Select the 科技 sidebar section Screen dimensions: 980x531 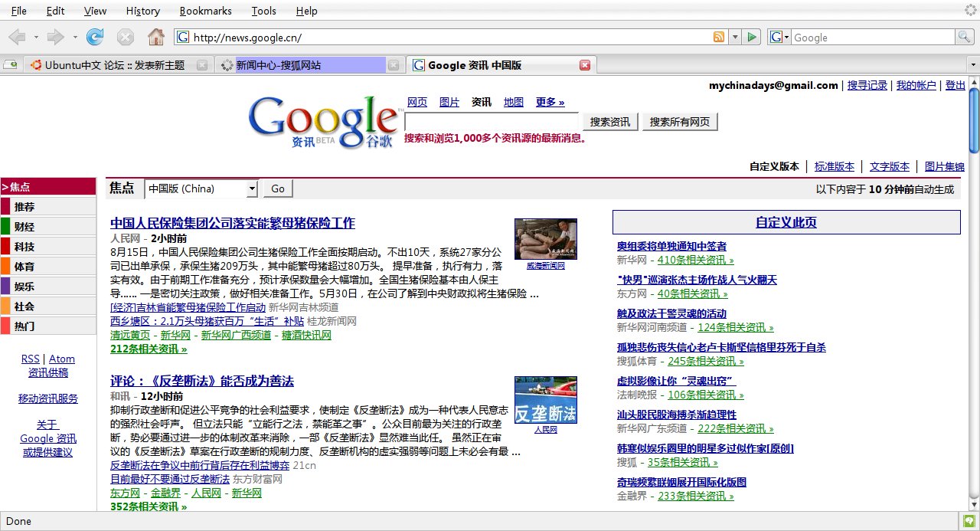[48, 247]
